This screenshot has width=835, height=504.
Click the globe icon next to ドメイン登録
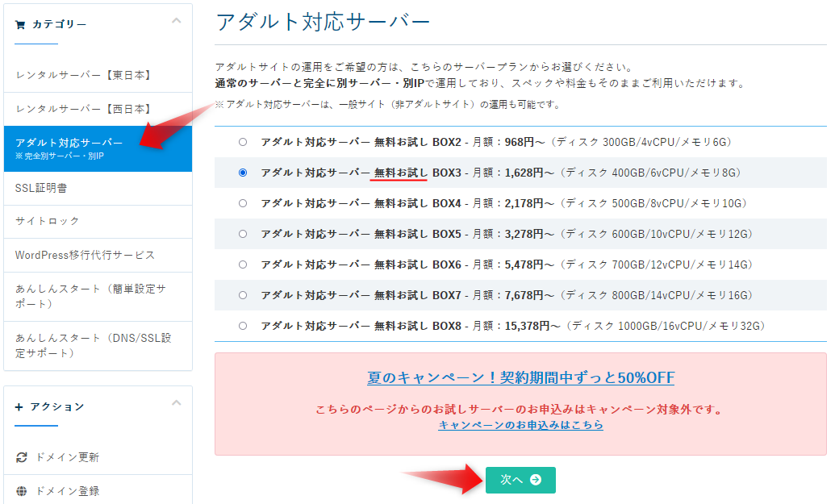point(22,491)
